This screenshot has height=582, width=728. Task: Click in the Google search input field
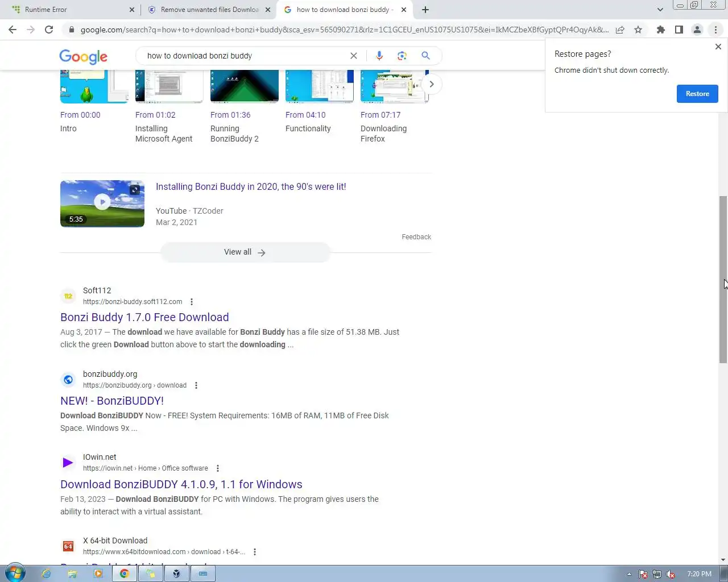245,56
